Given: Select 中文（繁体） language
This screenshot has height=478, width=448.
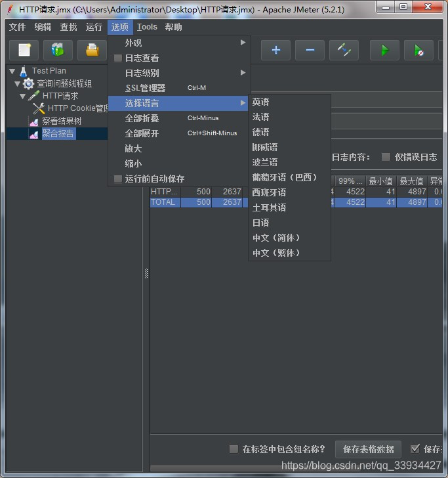Looking at the screenshot, I should pyautogui.click(x=289, y=253).
